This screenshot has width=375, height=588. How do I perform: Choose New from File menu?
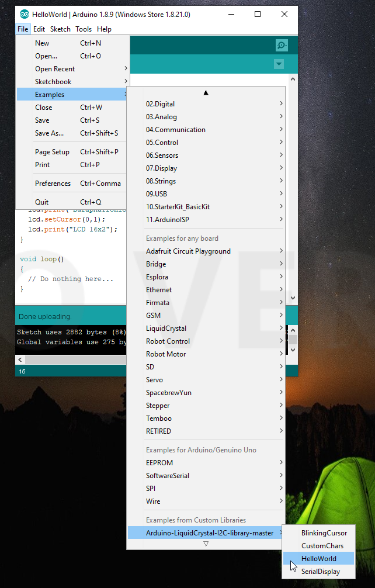click(72, 43)
